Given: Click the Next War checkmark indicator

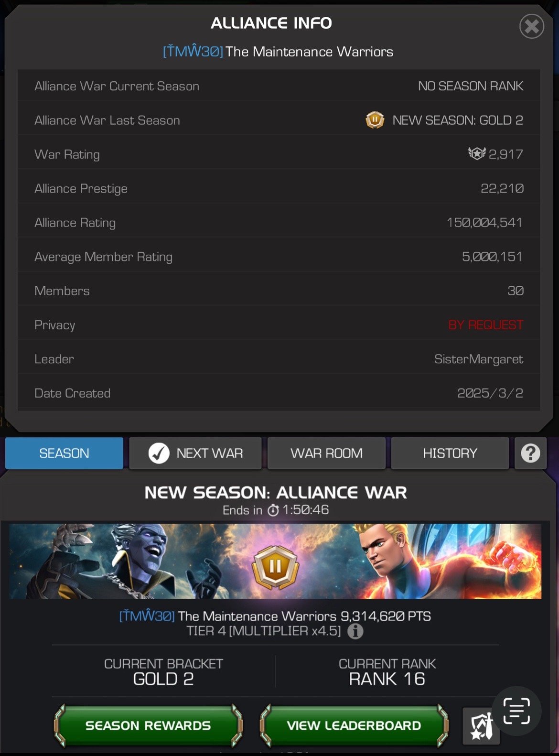Looking at the screenshot, I should 159,453.
